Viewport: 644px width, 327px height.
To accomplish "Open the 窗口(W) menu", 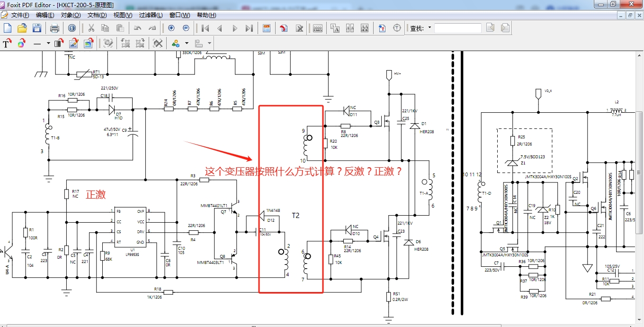I will pyautogui.click(x=179, y=15).
